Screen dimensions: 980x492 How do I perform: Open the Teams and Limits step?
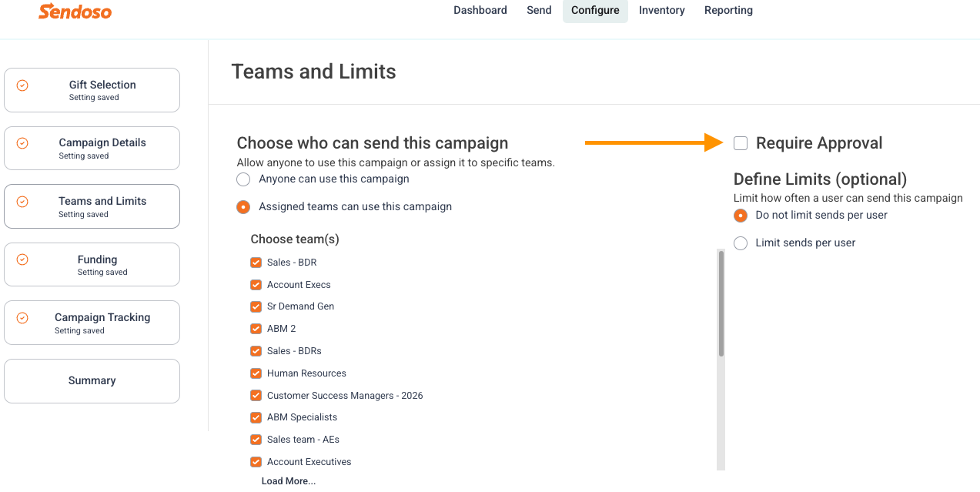pyautogui.click(x=92, y=206)
